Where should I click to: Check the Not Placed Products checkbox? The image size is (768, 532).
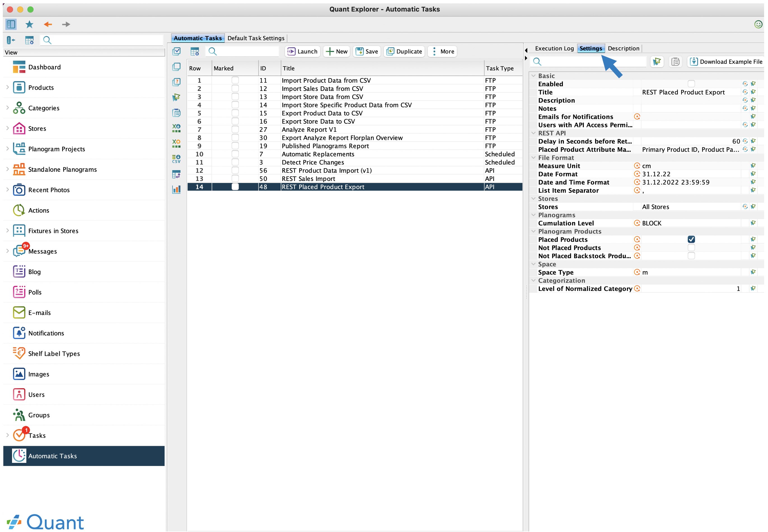click(691, 248)
